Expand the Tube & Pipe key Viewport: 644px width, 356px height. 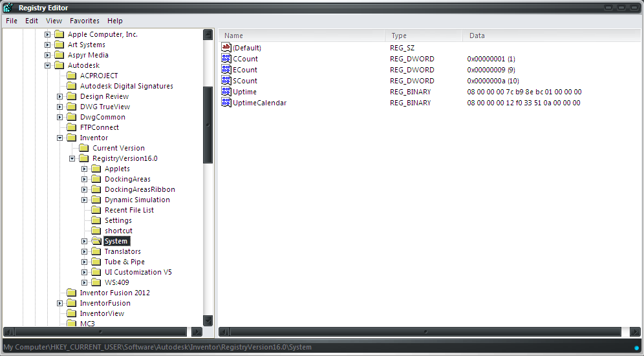coord(85,262)
